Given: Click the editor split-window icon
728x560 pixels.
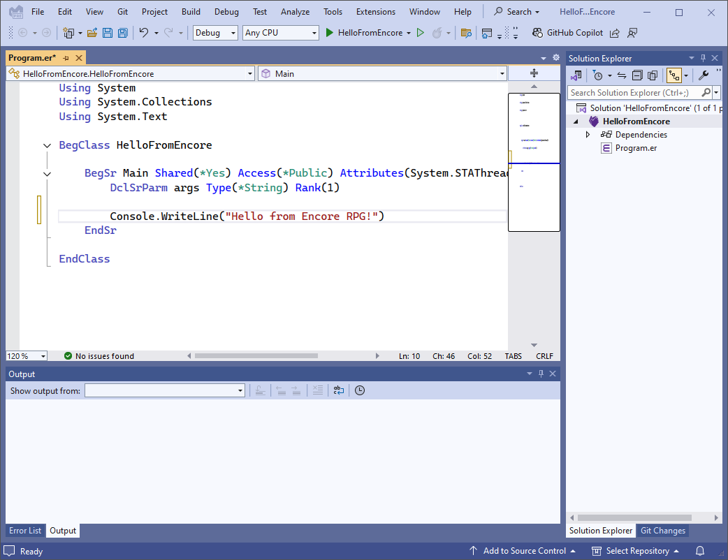Looking at the screenshot, I should 534,73.
